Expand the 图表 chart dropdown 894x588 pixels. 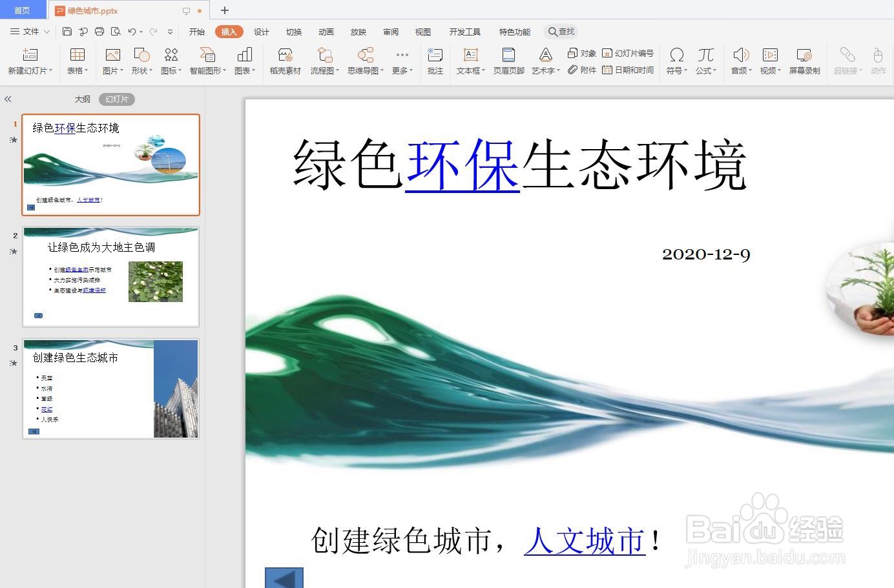click(x=253, y=71)
